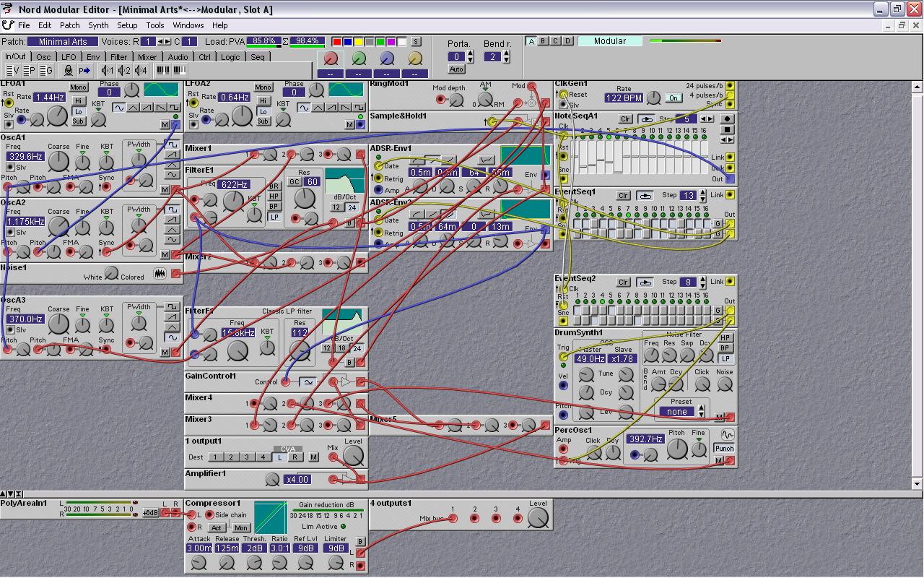Click the loop button on EventSeq1
Viewport: 924px width, 578px height.
coord(646,195)
